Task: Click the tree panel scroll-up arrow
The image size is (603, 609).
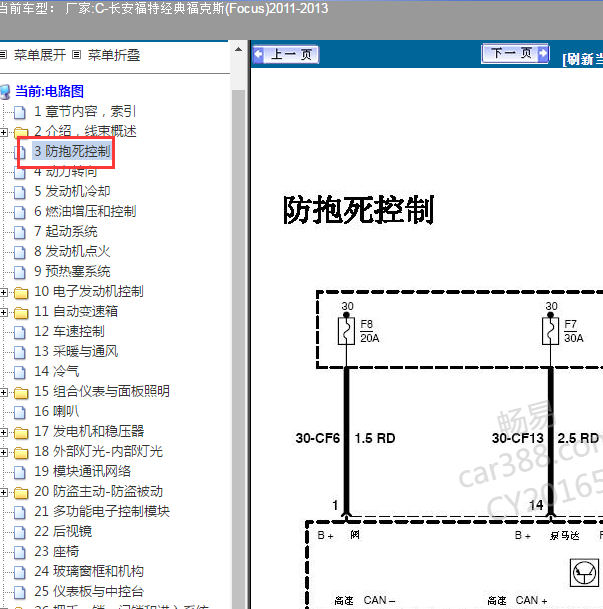Action: [238, 49]
